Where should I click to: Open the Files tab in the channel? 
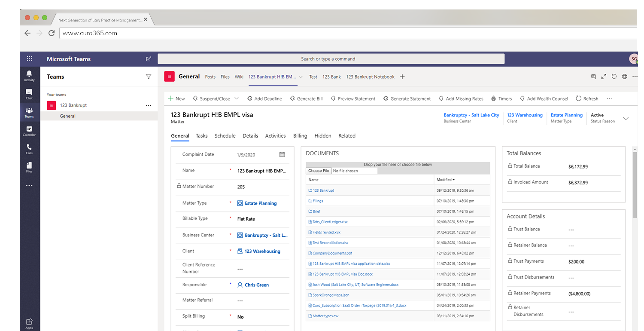pos(225,77)
